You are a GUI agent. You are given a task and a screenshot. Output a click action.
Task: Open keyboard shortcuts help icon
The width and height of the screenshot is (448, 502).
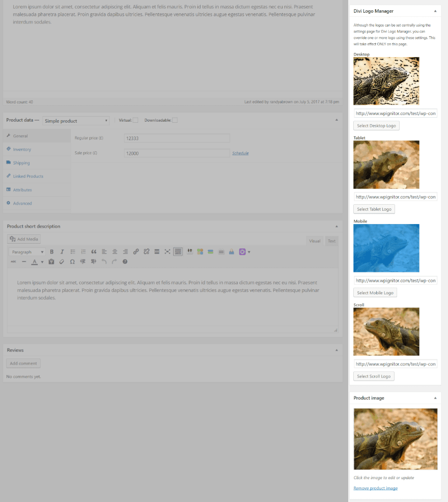[x=125, y=262]
